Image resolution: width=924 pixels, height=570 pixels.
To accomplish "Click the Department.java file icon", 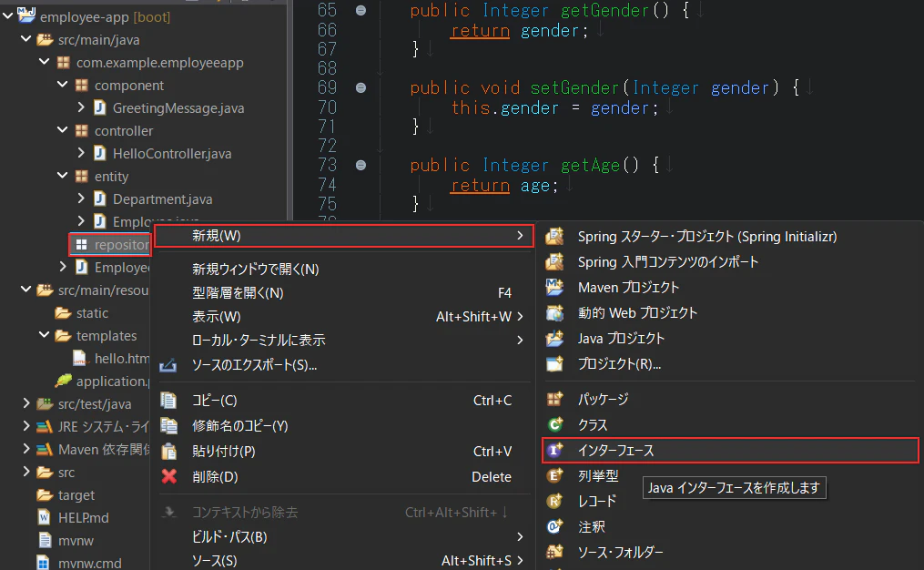I will (x=99, y=198).
